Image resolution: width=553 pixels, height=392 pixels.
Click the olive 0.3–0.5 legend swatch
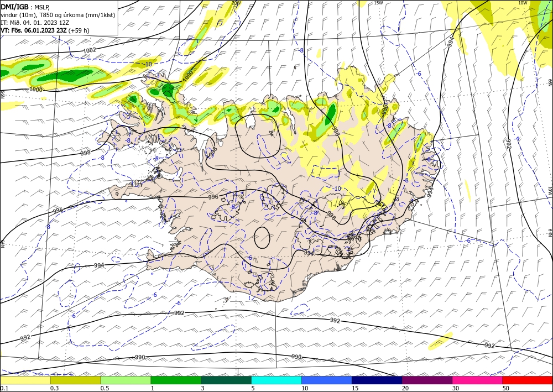point(75,380)
